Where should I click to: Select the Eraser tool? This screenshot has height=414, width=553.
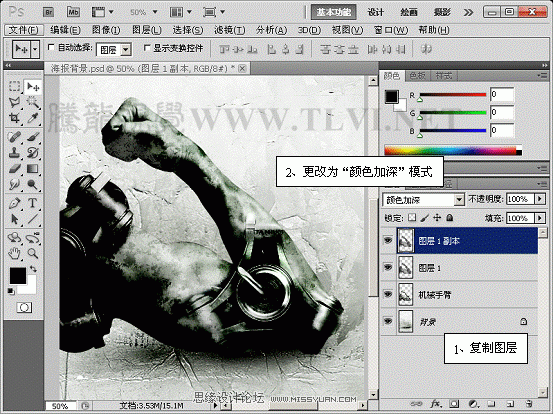(x=14, y=169)
